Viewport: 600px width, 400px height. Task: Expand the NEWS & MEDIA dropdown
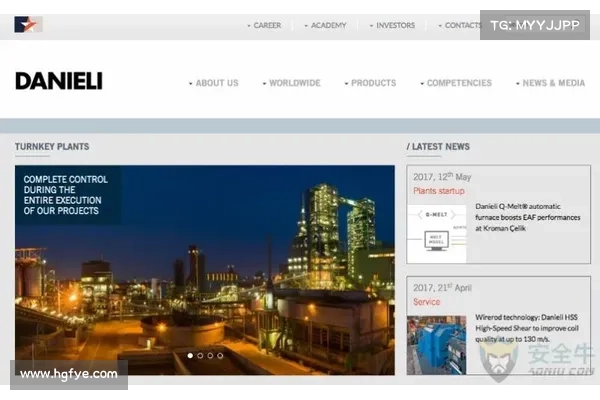550,83
